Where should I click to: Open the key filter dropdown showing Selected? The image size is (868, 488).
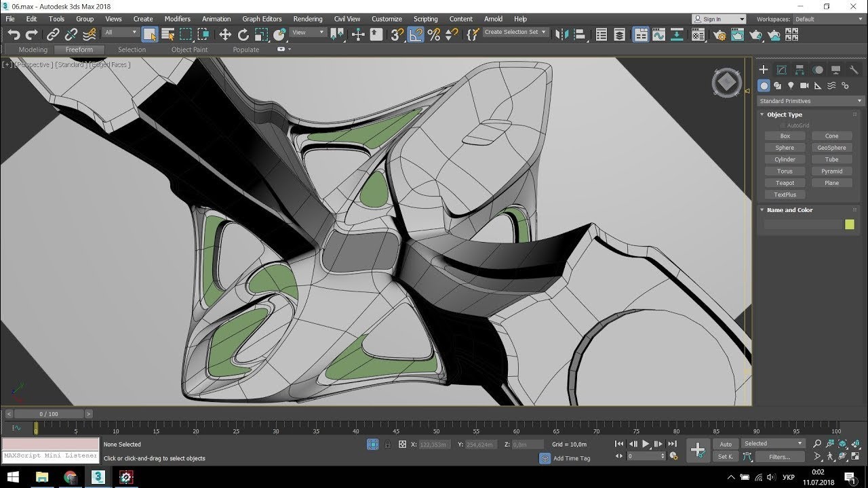(773, 444)
